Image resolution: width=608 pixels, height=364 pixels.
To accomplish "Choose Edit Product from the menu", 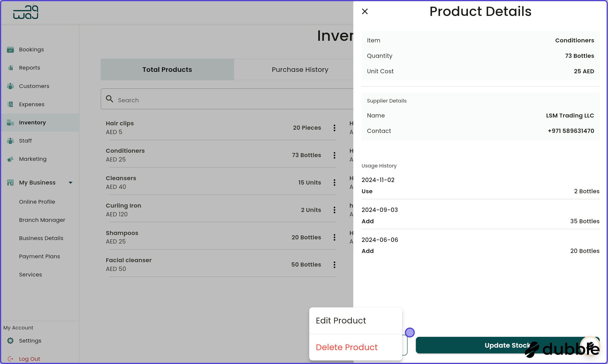I will pos(341,320).
